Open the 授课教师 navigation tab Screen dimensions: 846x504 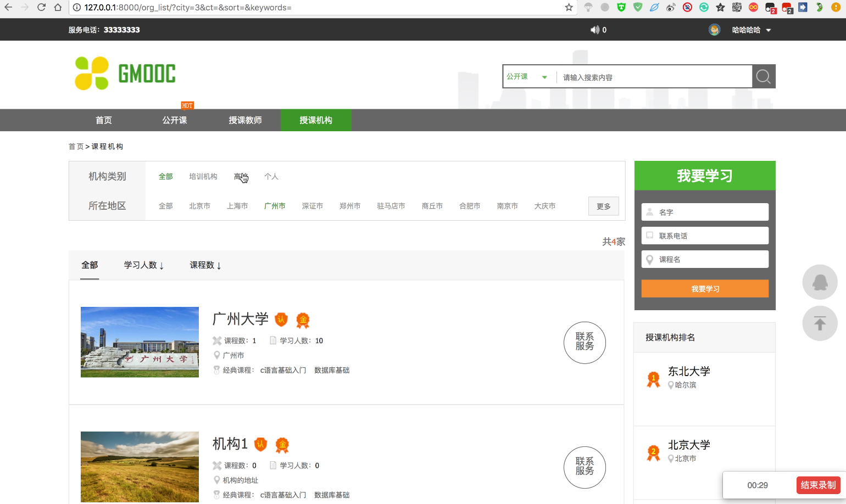[x=245, y=120]
